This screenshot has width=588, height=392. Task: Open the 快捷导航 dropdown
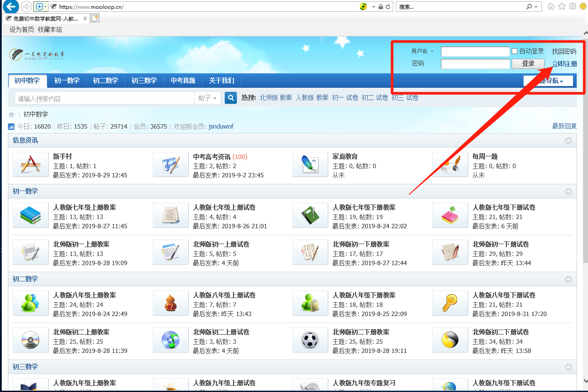tap(548, 81)
